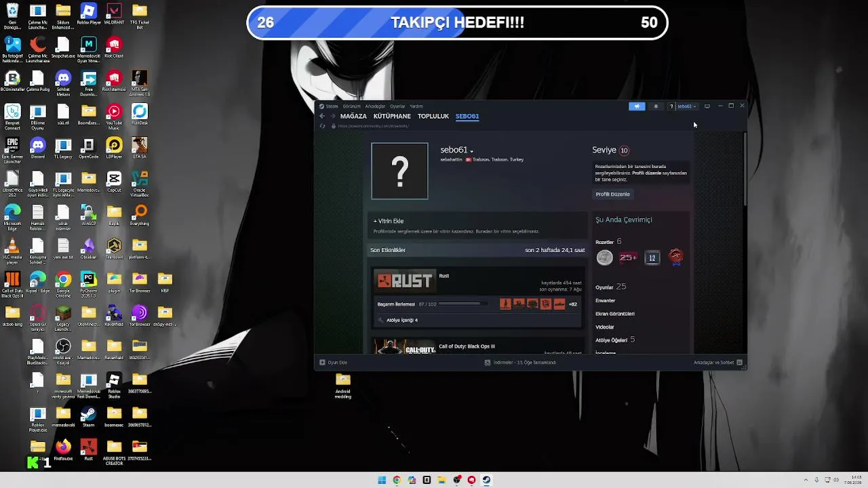
Task: Open the Arkadaşlar menu
Action: pos(375,106)
